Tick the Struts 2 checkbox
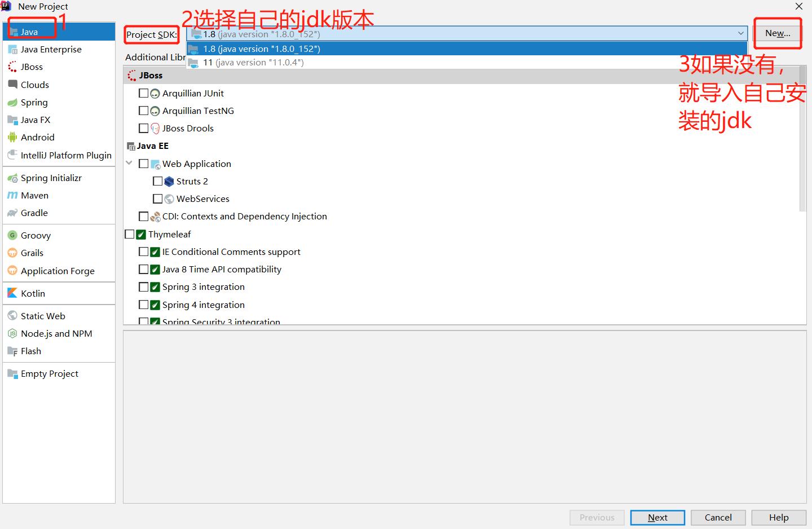The image size is (812, 529). (x=157, y=181)
